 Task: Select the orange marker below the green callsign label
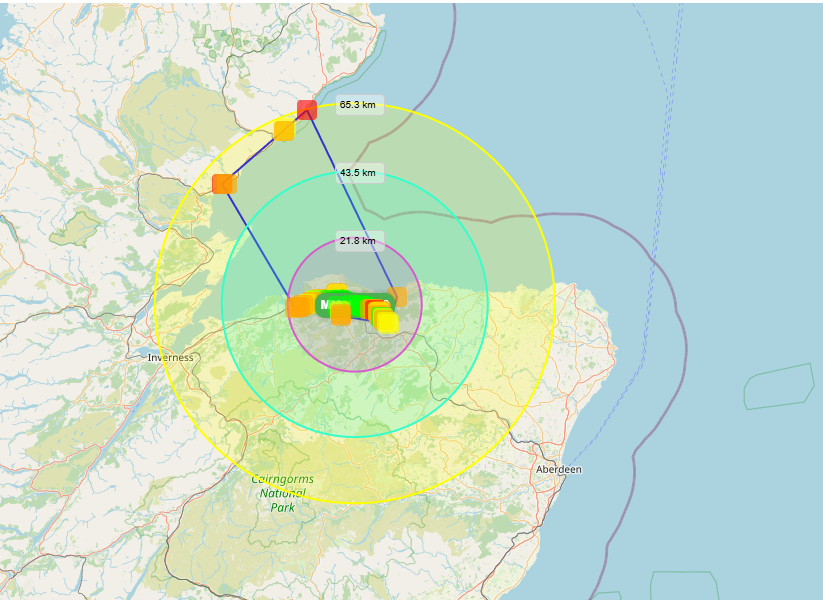tap(341, 314)
